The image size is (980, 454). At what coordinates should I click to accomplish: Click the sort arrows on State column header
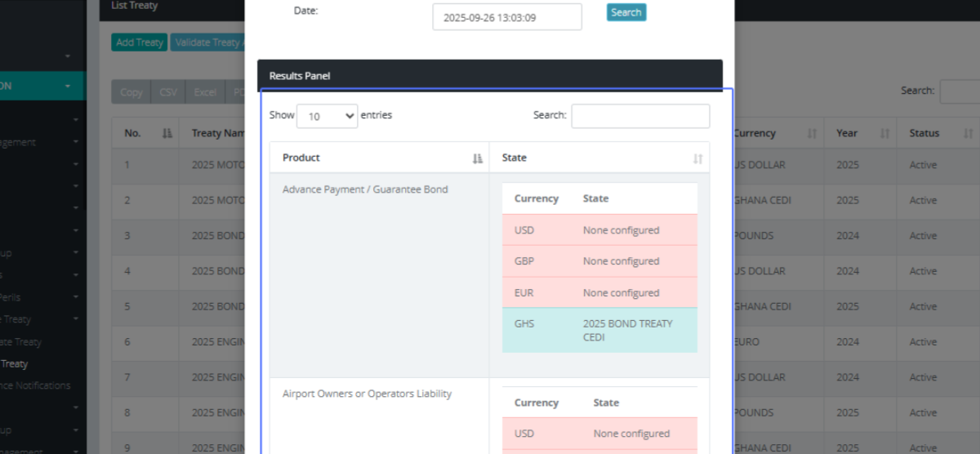(x=697, y=158)
